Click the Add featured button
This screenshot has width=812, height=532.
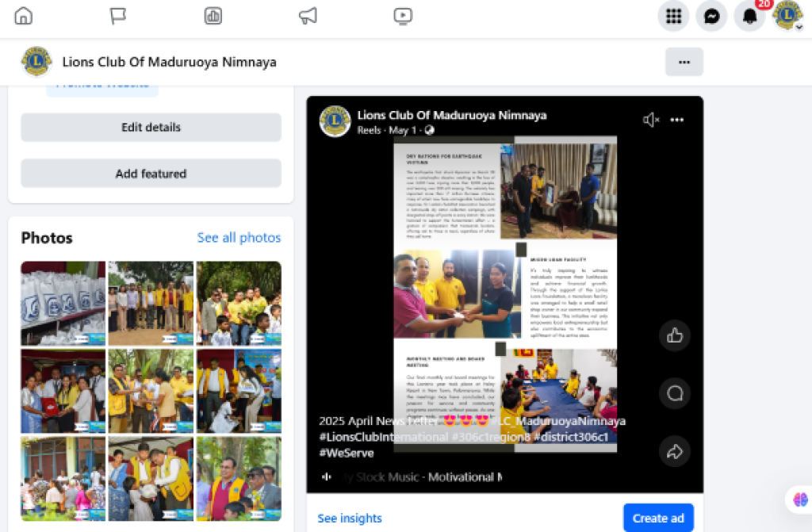point(151,174)
